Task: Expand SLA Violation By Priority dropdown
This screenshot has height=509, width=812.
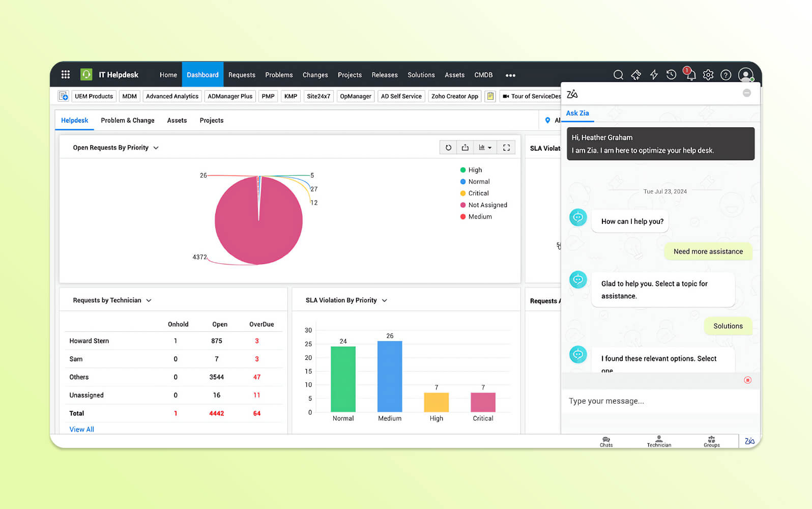Action: [x=385, y=301]
